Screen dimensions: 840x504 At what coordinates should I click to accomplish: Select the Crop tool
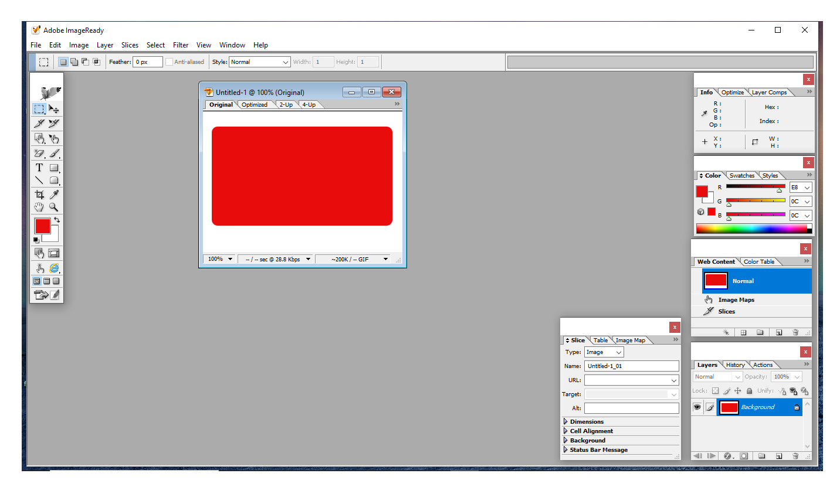pos(39,194)
